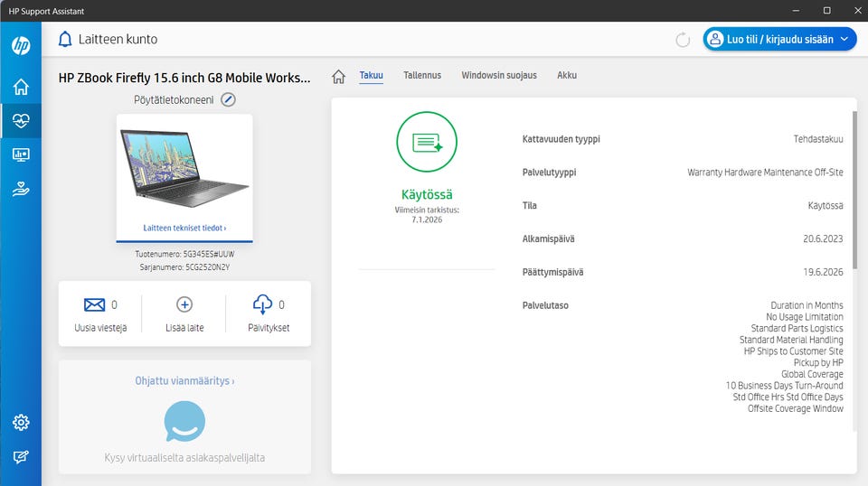Go to home icon beside Takuu tab
This screenshot has width=868, height=486.
(339, 77)
